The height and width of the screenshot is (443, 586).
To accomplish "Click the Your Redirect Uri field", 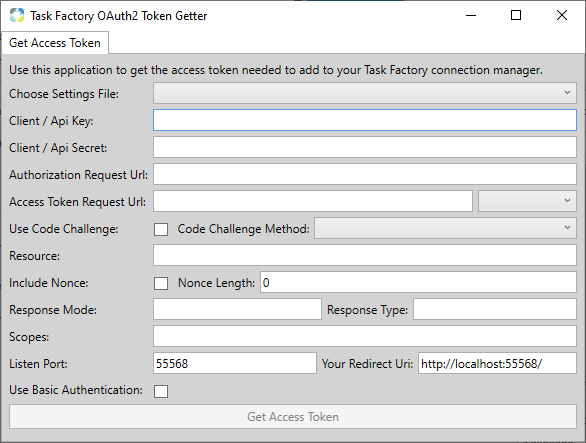I will click(x=497, y=363).
